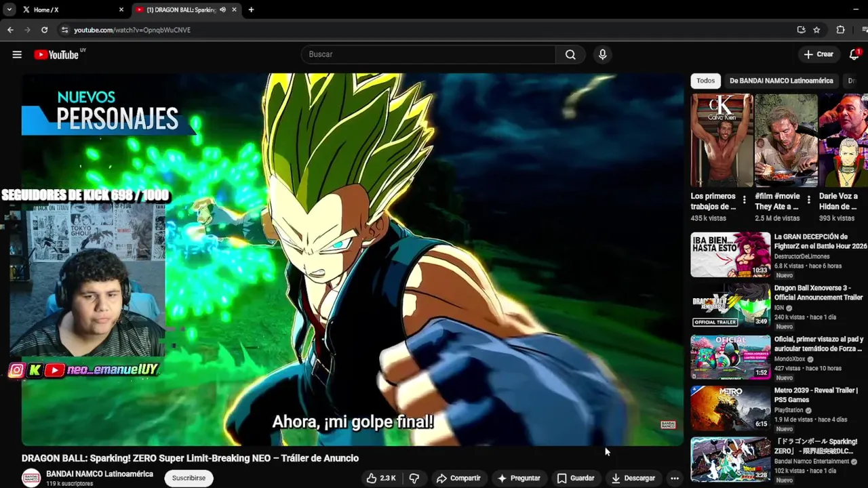The image size is (868, 488).
Task: Save video with Guardar button
Action: point(576,478)
